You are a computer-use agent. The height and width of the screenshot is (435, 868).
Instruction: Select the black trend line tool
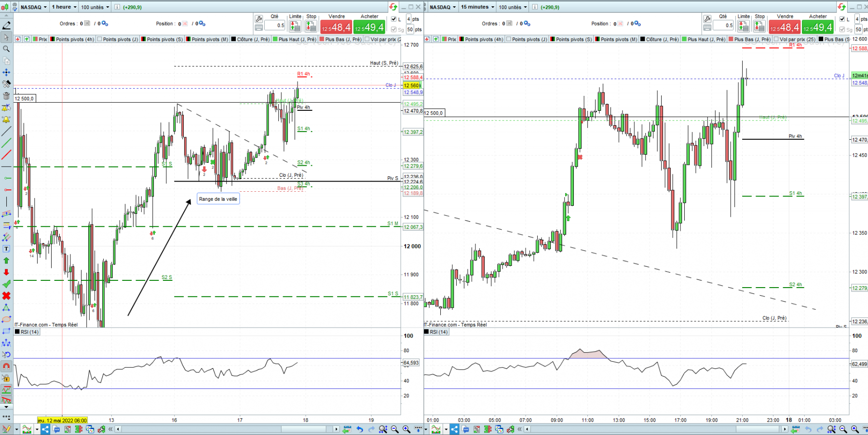(x=6, y=131)
